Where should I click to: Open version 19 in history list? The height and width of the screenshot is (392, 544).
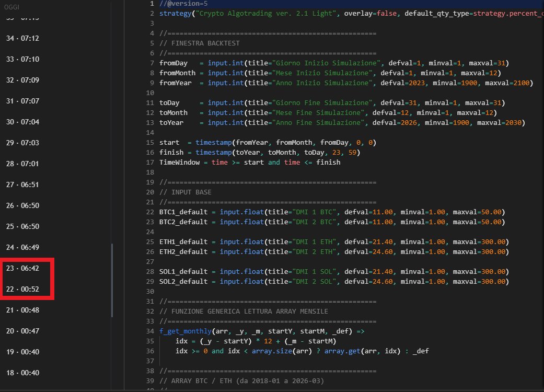coord(22,352)
